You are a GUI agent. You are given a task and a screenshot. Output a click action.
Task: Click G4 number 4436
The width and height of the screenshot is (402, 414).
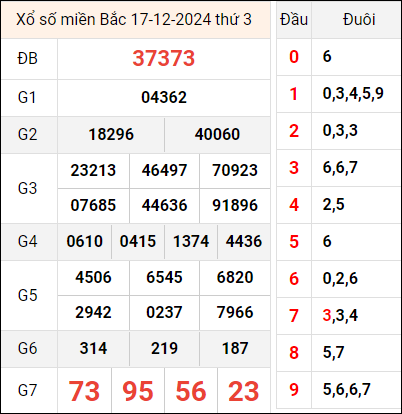[x=244, y=241]
